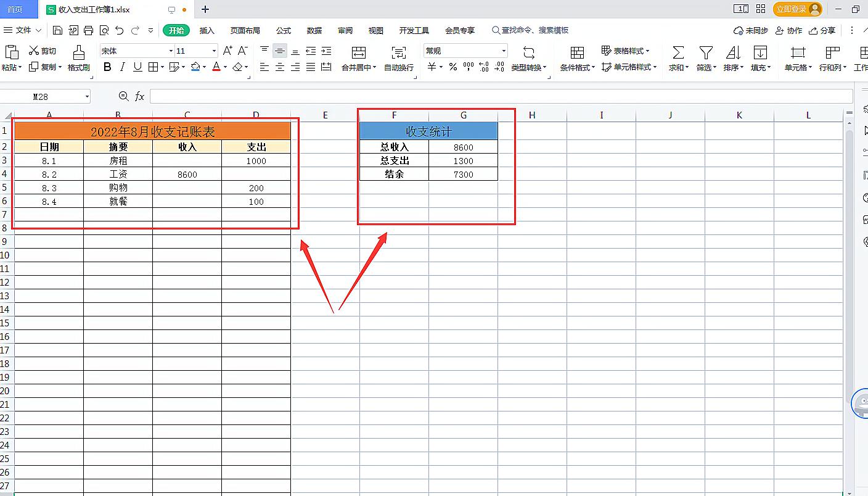868x496 pixels.
Task: Switch to the 插入 ribbon tab
Action: click(x=209, y=29)
